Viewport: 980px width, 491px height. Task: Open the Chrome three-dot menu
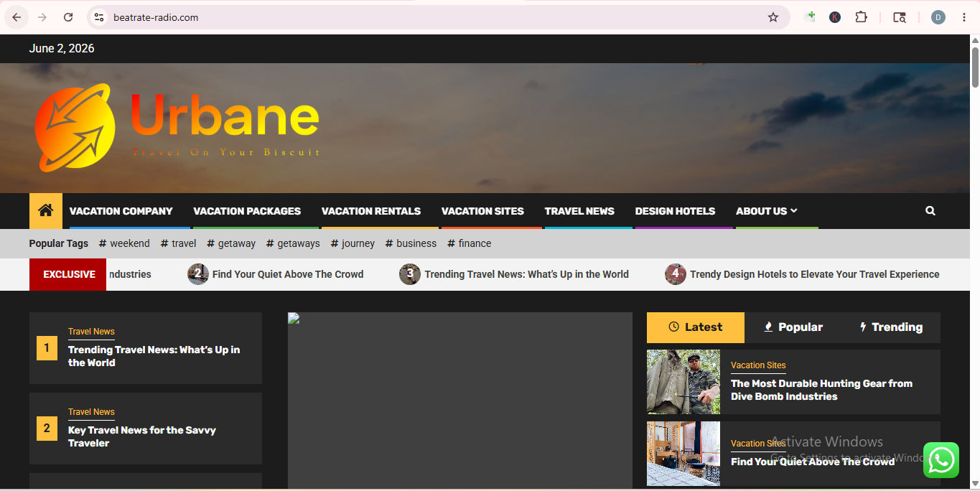pos(963,17)
